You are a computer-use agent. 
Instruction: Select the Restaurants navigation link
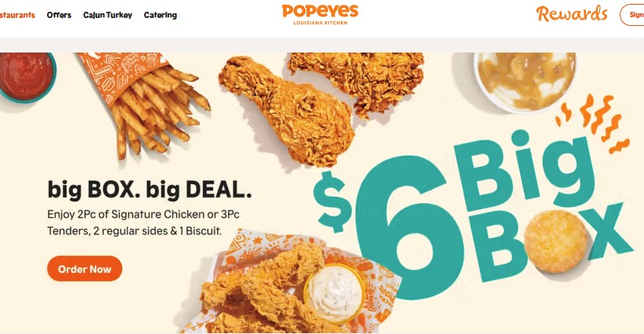coord(17,15)
